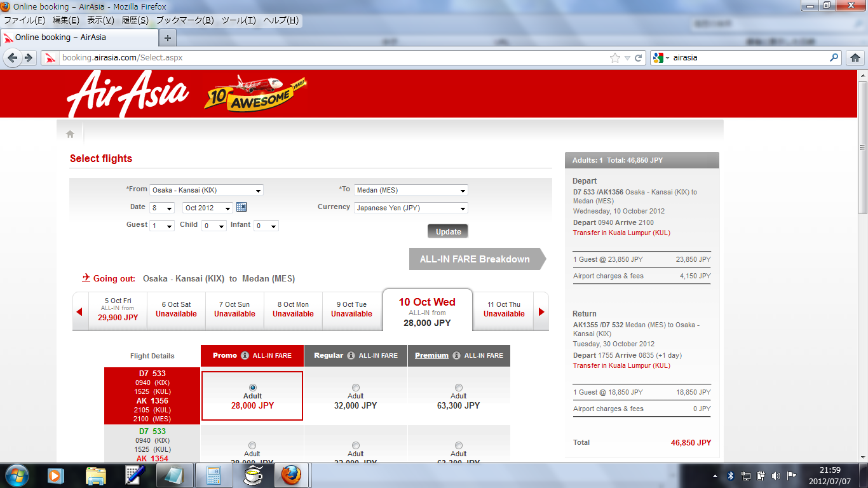
Task: Click the Premium fare header link
Action: click(x=431, y=356)
